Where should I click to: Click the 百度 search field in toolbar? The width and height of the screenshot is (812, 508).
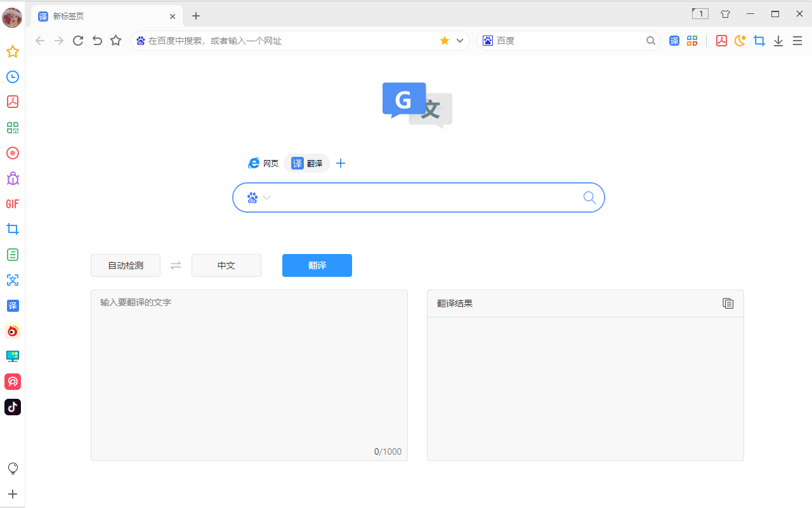point(569,41)
